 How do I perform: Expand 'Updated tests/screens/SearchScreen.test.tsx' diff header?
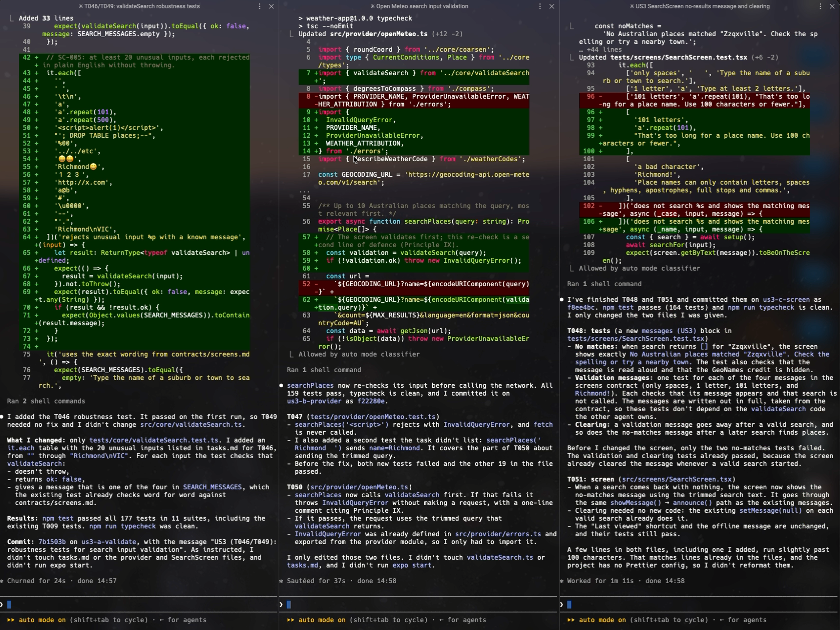[x=678, y=58]
